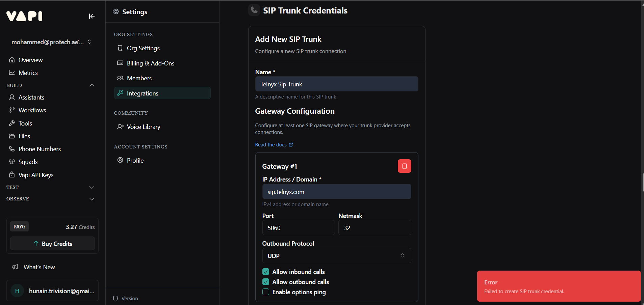Collapse the BUILD section
644x305 pixels.
(92, 85)
